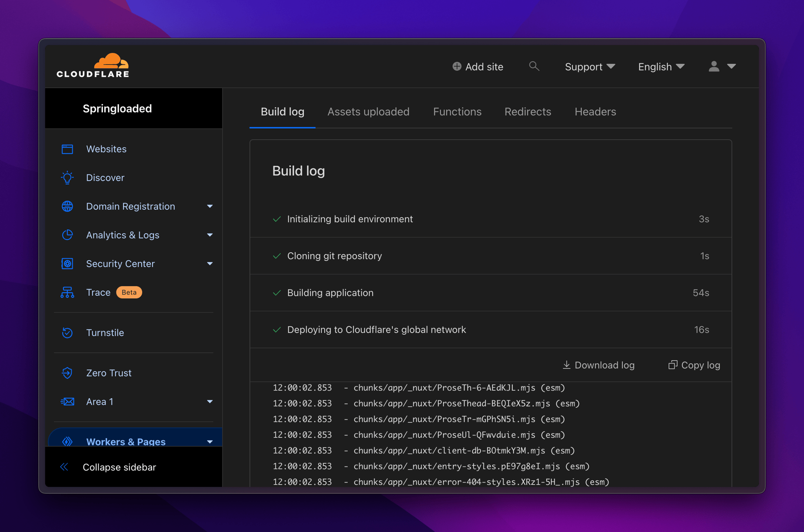Select the Zero Trust icon
The width and height of the screenshot is (804, 532).
click(x=67, y=373)
